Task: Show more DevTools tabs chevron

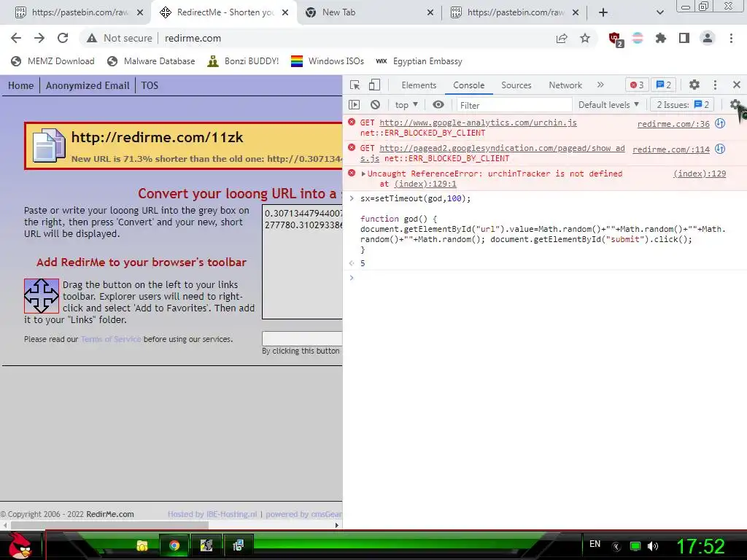Action: click(x=600, y=85)
